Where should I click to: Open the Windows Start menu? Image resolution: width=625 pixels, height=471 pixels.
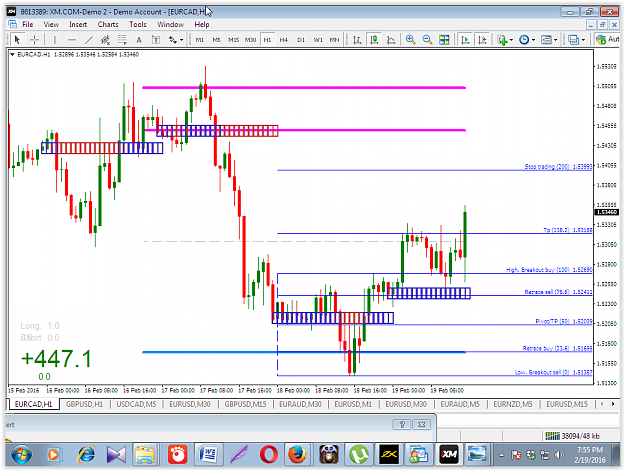(22, 455)
